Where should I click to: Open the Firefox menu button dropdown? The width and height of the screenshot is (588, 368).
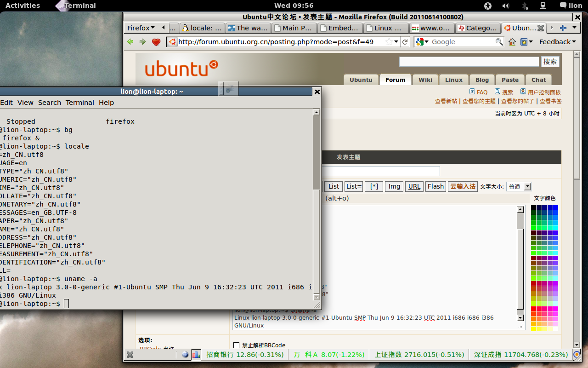click(x=141, y=28)
